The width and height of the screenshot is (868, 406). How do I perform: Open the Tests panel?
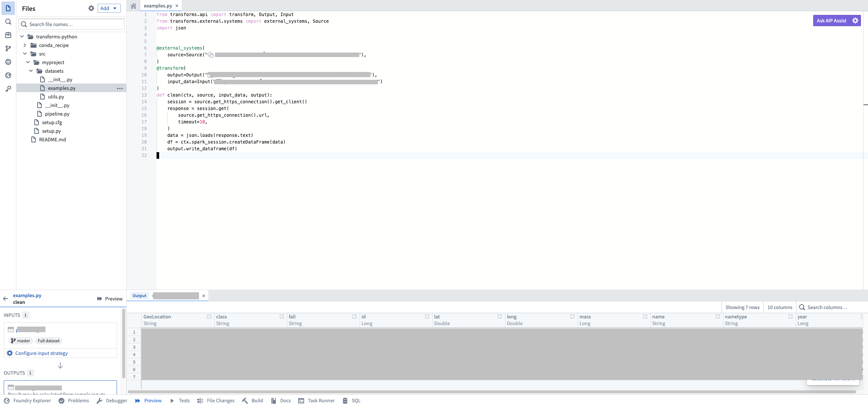coord(180,400)
